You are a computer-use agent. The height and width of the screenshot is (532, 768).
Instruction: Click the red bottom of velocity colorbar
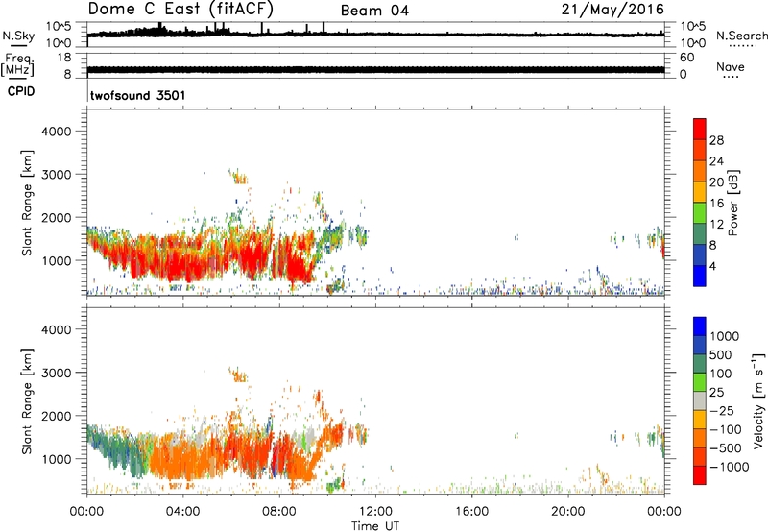pos(700,475)
